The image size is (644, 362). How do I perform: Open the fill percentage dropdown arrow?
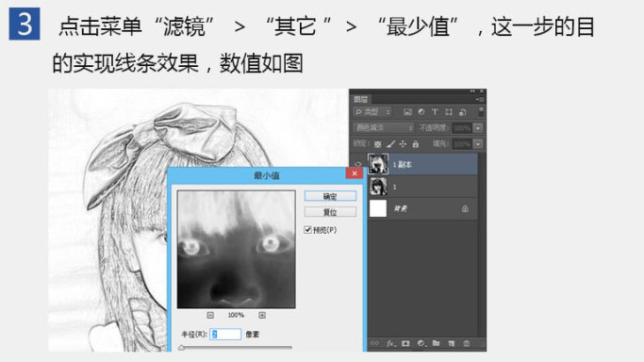coord(478,144)
